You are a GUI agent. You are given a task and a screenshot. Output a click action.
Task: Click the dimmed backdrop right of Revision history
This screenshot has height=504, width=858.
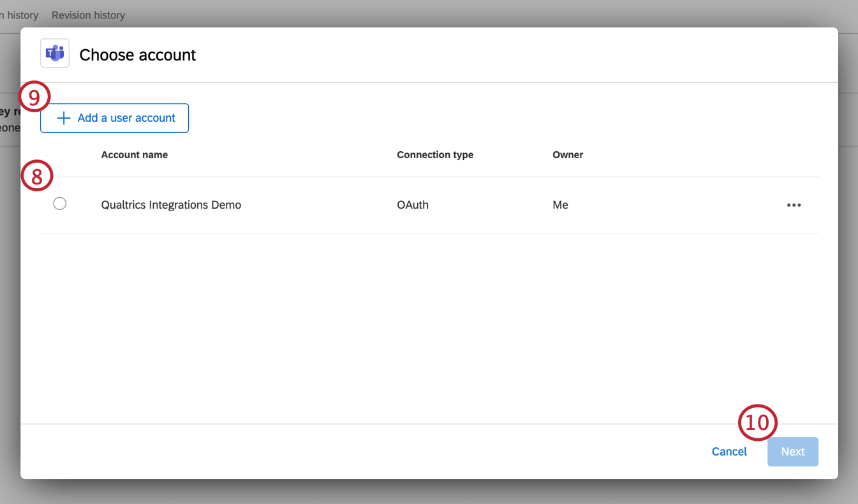447,14
